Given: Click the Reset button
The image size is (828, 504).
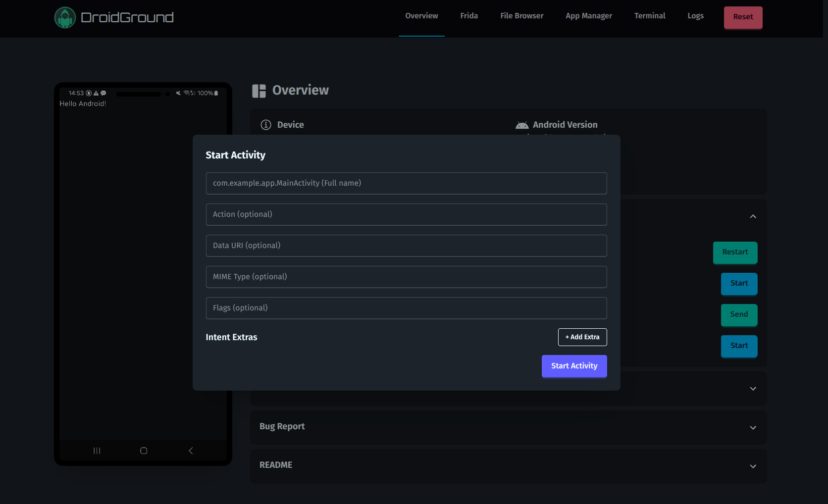Looking at the screenshot, I should click(742, 17).
